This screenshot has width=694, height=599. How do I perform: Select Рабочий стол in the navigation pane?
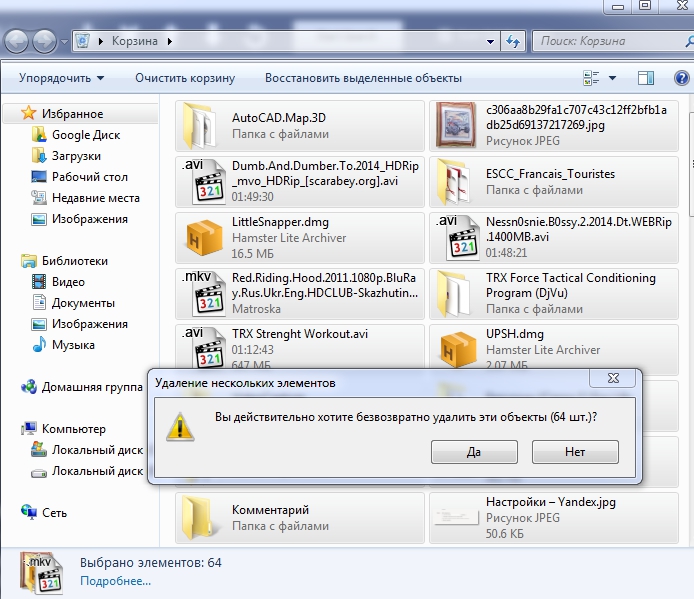click(x=89, y=177)
